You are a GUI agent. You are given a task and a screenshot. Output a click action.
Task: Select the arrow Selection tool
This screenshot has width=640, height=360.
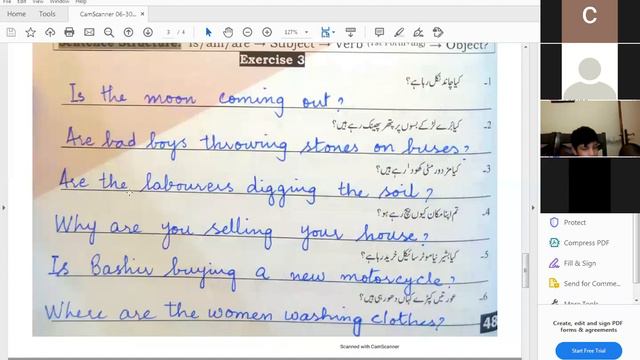pyautogui.click(x=208, y=32)
